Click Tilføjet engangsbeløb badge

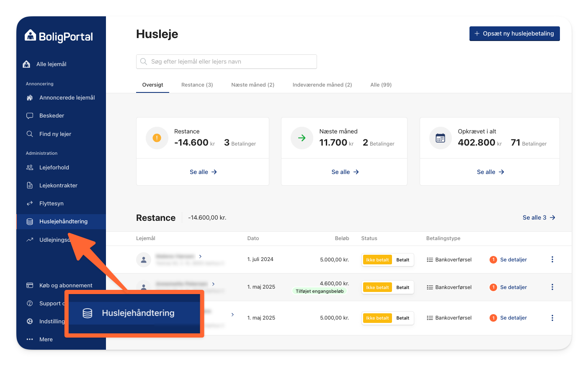[320, 291]
